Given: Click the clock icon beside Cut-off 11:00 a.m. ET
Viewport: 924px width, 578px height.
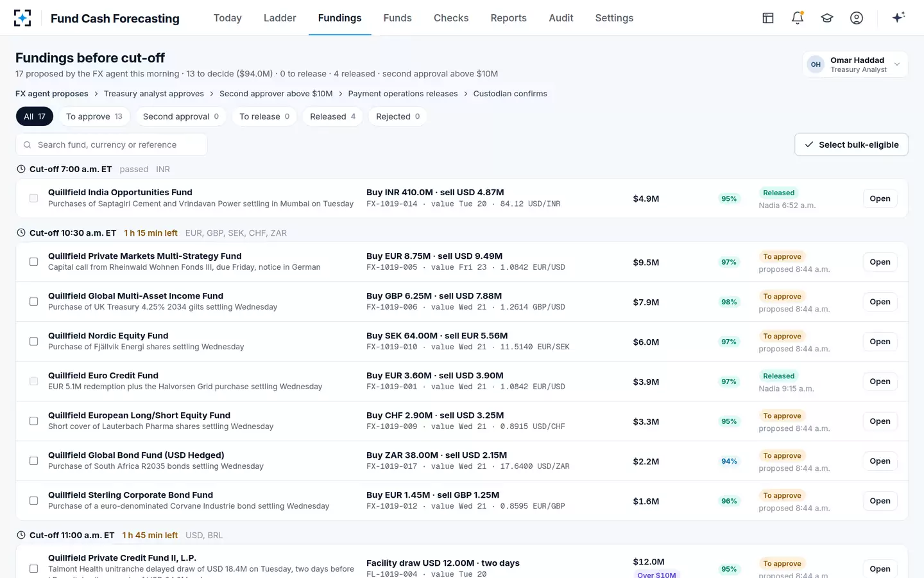Looking at the screenshot, I should point(21,535).
